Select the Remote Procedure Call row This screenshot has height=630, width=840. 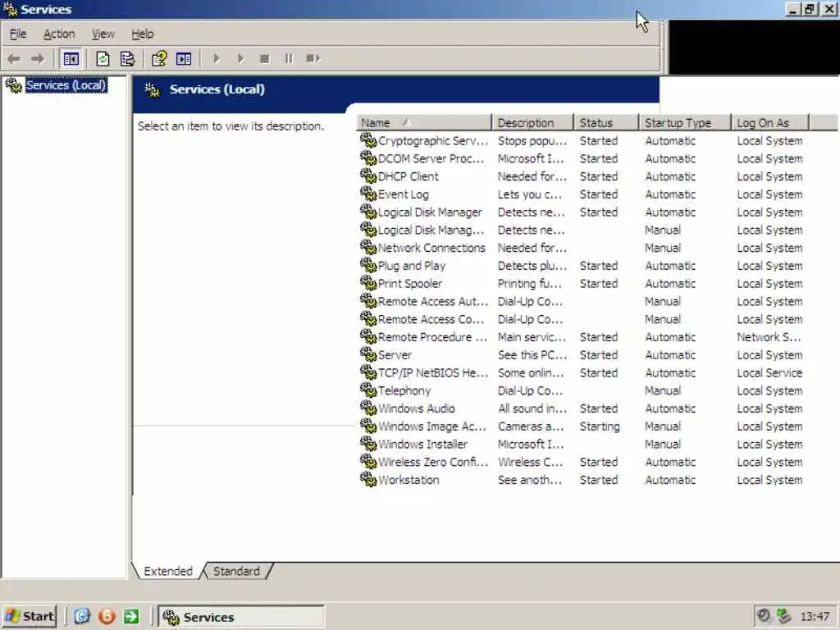point(582,337)
